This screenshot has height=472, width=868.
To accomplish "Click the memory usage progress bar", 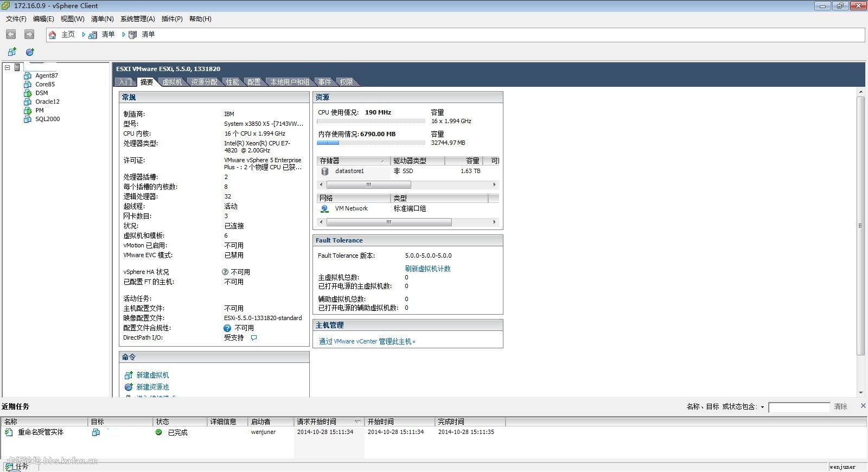I will [371, 143].
